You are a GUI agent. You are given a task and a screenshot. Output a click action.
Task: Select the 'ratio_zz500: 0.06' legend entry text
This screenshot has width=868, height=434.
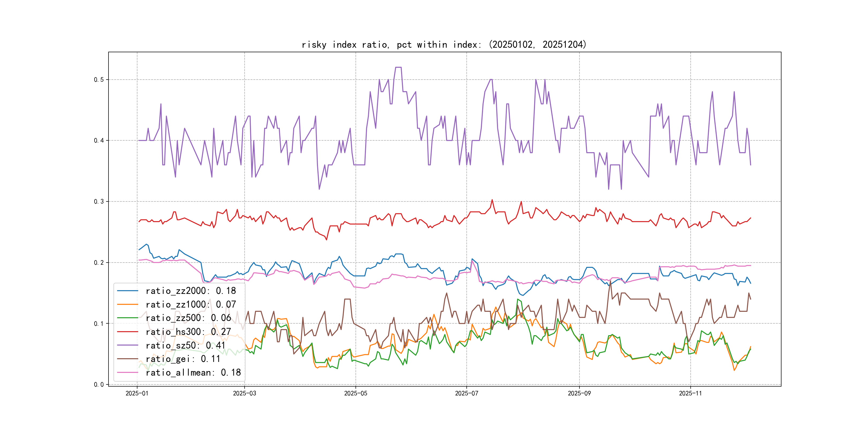point(188,318)
